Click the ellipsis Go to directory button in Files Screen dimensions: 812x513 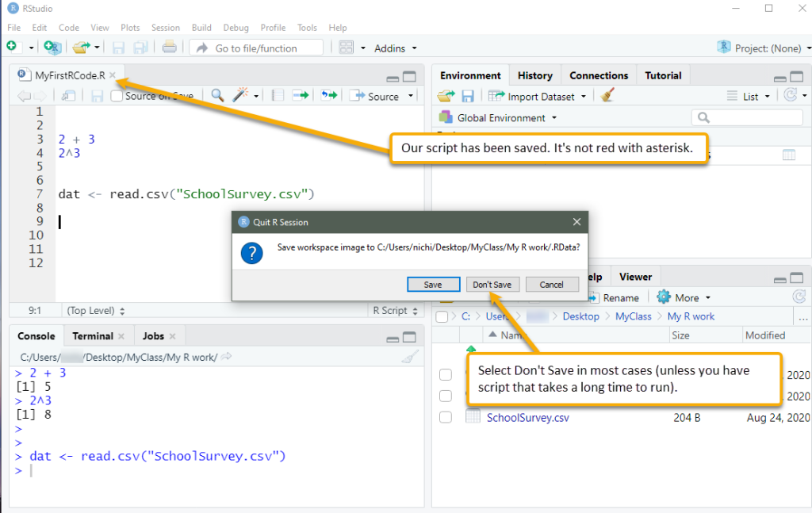(x=803, y=317)
